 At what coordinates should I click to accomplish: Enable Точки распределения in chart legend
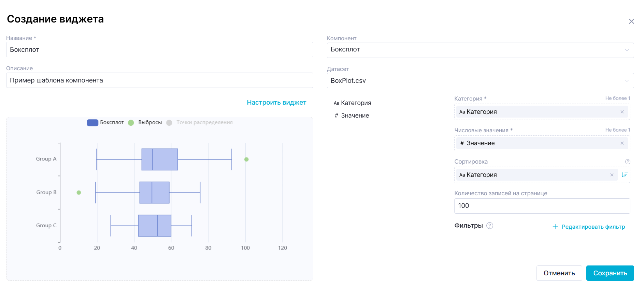[200, 123]
